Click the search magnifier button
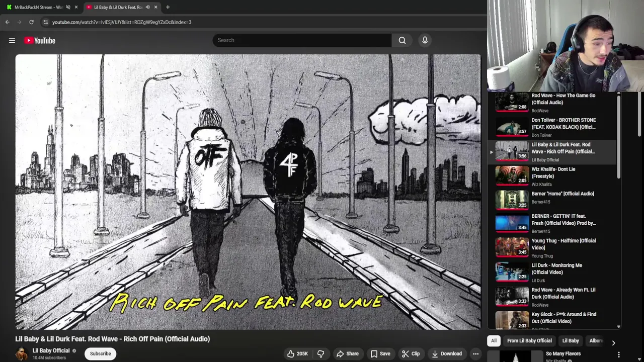Screen dimensions: 644x362 coord(402,40)
